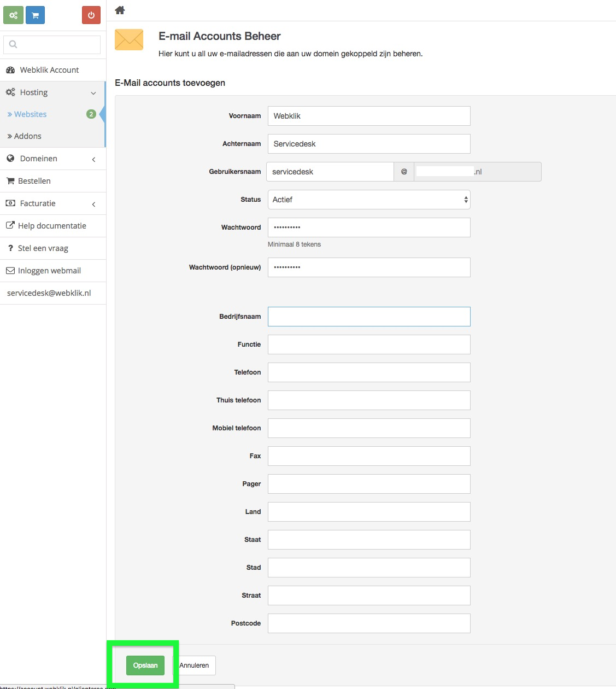Click the Annuleren button
Viewport: 616px width, 689px height.
pos(195,665)
